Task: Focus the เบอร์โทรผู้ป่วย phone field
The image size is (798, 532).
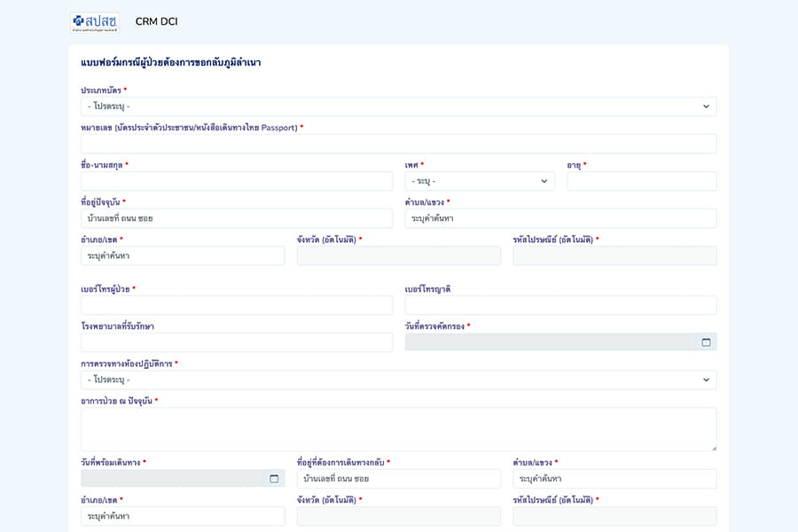Action: pyautogui.click(x=236, y=305)
